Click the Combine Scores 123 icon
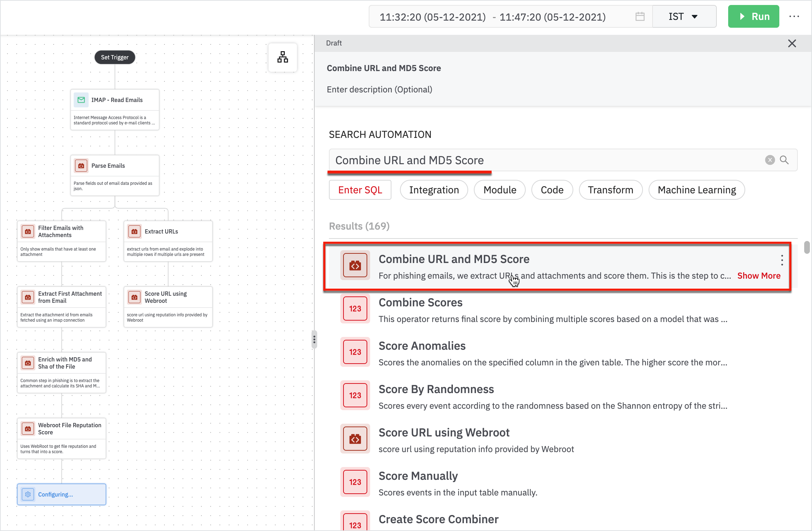Screen dimensions: 812x531 coord(355,309)
